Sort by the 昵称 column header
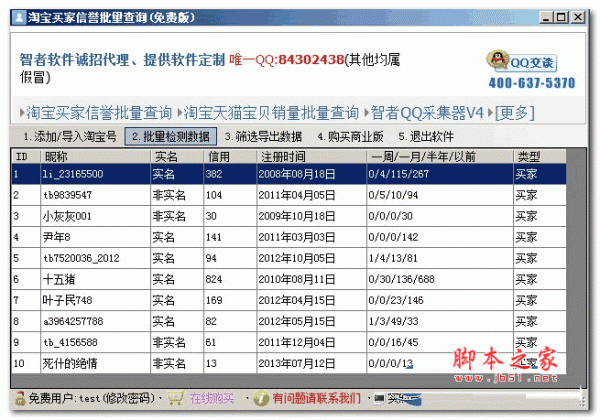 coord(95,156)
